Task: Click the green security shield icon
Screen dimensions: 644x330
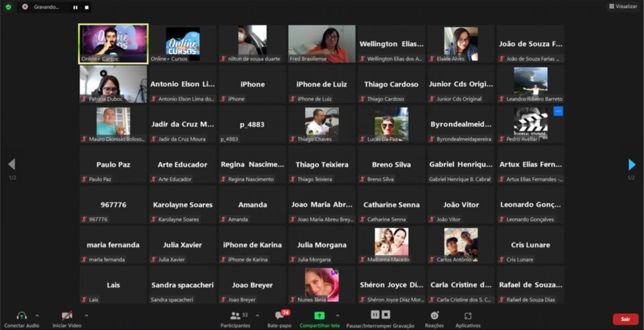Action: point(8,7)
